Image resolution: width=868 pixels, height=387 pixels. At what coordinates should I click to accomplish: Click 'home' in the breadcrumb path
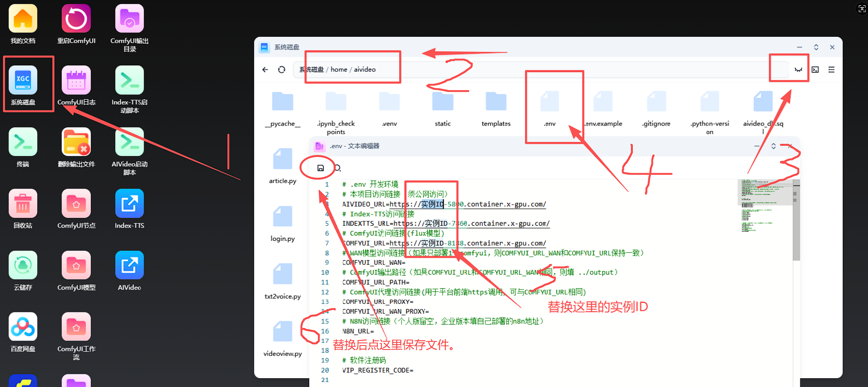tap(339, 70)
